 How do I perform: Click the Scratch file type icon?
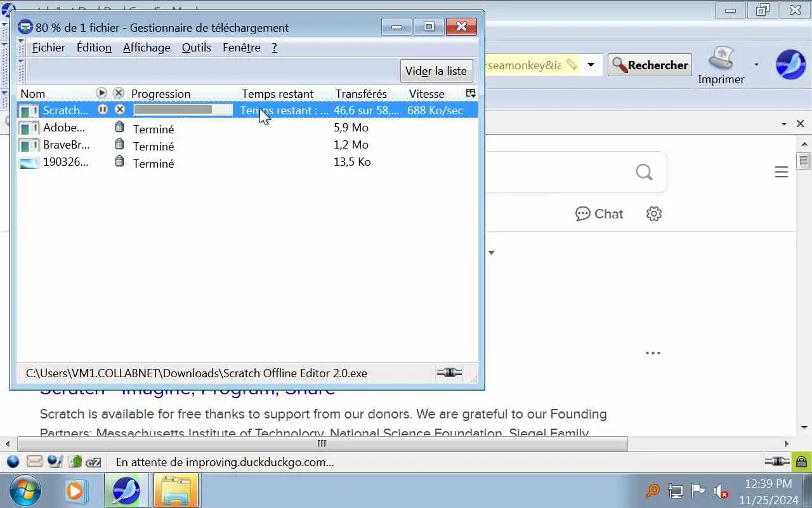click(29, 110)
